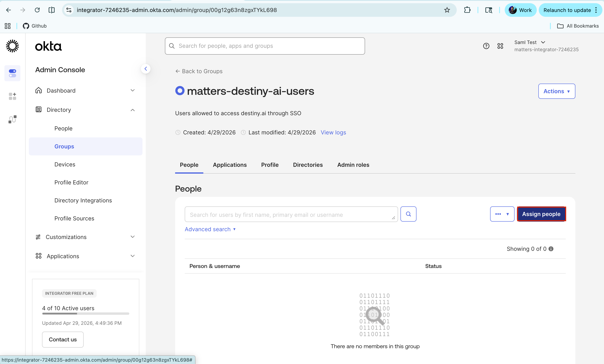Open the browser side panel icon
The height and width of the screenshot is (364, 604).
click(51, 10)
